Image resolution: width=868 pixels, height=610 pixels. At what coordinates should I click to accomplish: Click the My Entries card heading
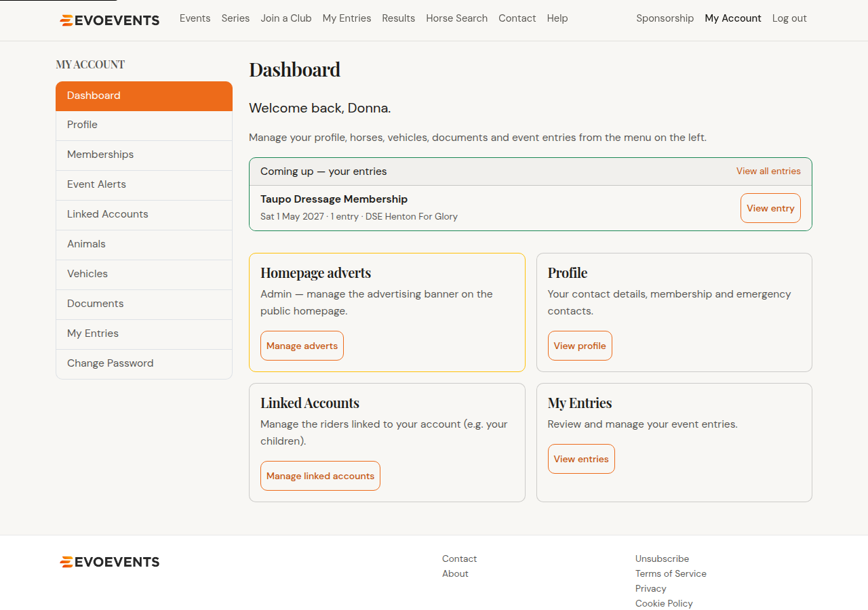click(580, 403)
